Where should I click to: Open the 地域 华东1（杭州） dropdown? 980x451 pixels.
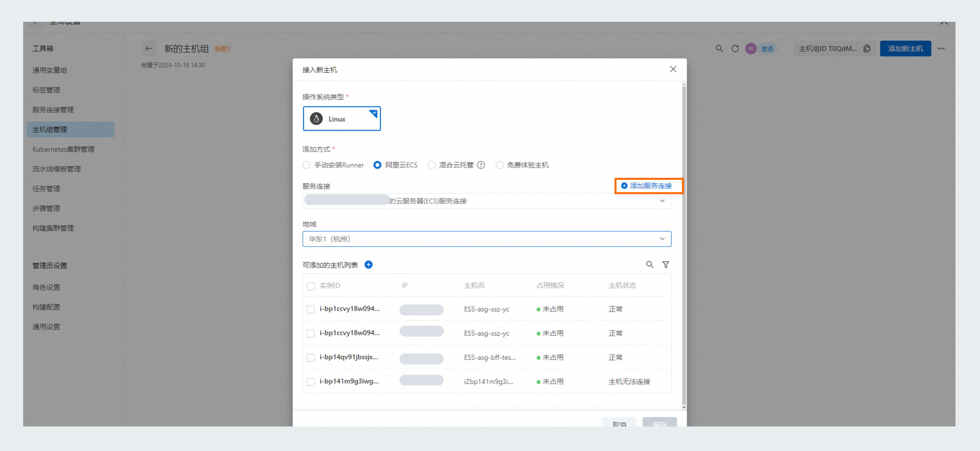487,239
